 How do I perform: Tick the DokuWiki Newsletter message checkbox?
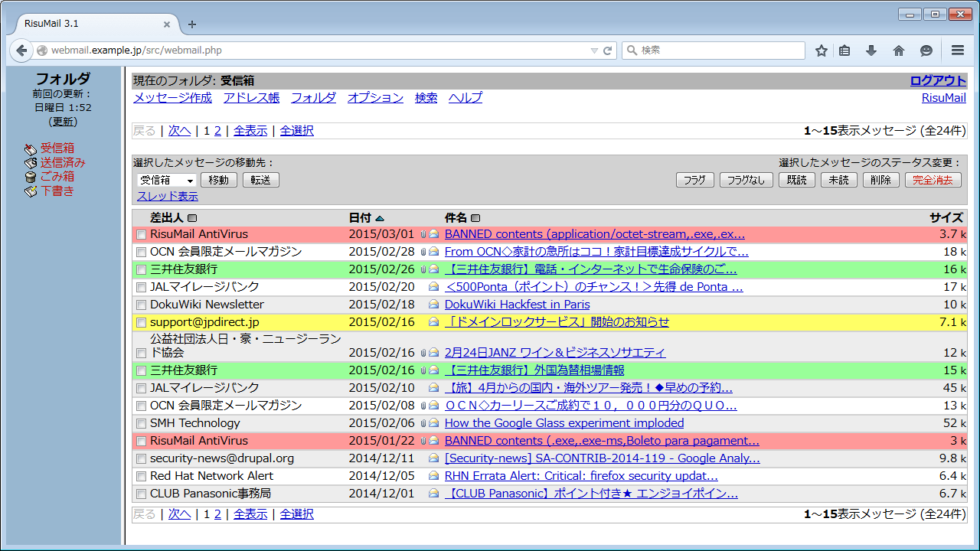141,305
